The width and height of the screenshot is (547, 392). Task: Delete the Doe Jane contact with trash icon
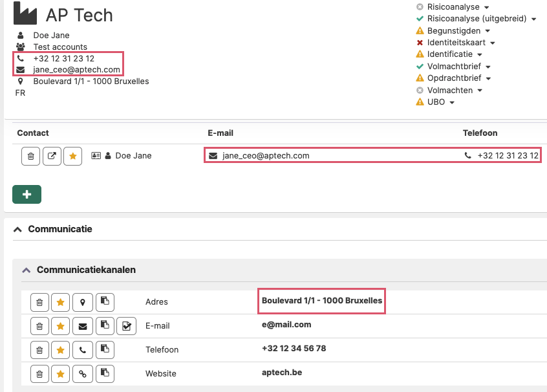30,156
